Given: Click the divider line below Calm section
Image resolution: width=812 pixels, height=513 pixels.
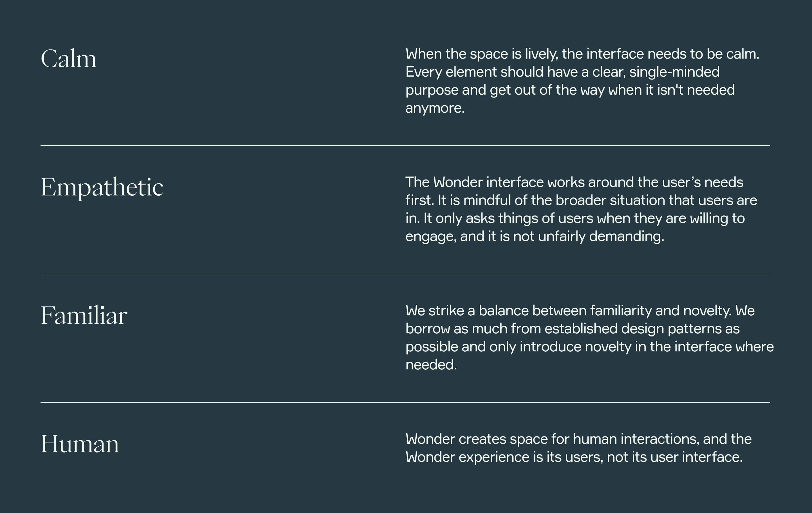Looking at the screenshot, I should pyautogui.click(x=405, y=146).
